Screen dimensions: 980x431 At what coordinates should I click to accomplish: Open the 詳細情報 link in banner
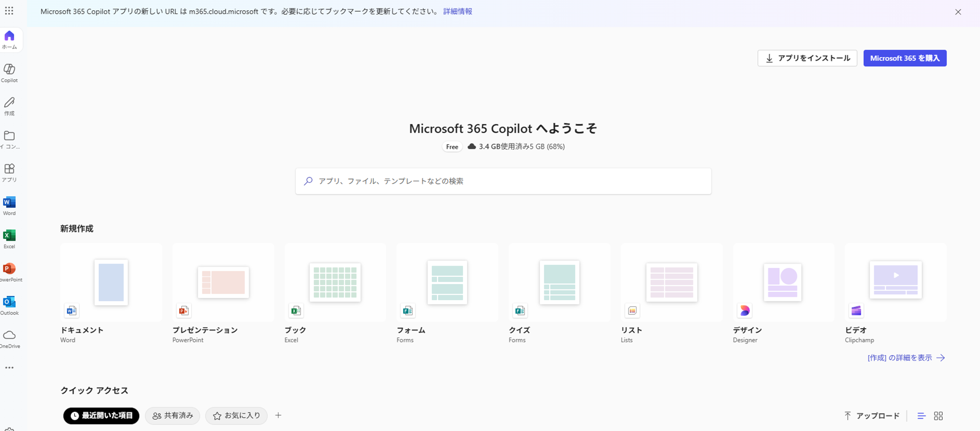pos(457,11)
